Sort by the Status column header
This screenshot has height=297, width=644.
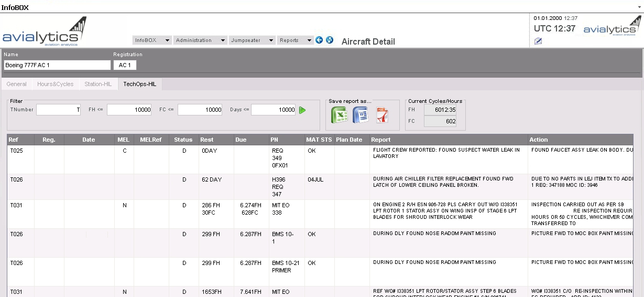coord(183,140)
